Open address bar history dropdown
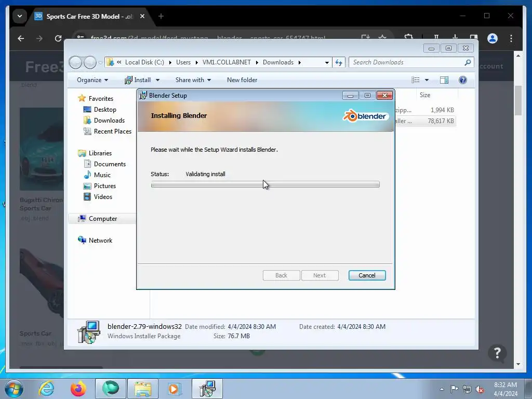The height and width of the screenshot is (399, 532). [x=327, y=62]
